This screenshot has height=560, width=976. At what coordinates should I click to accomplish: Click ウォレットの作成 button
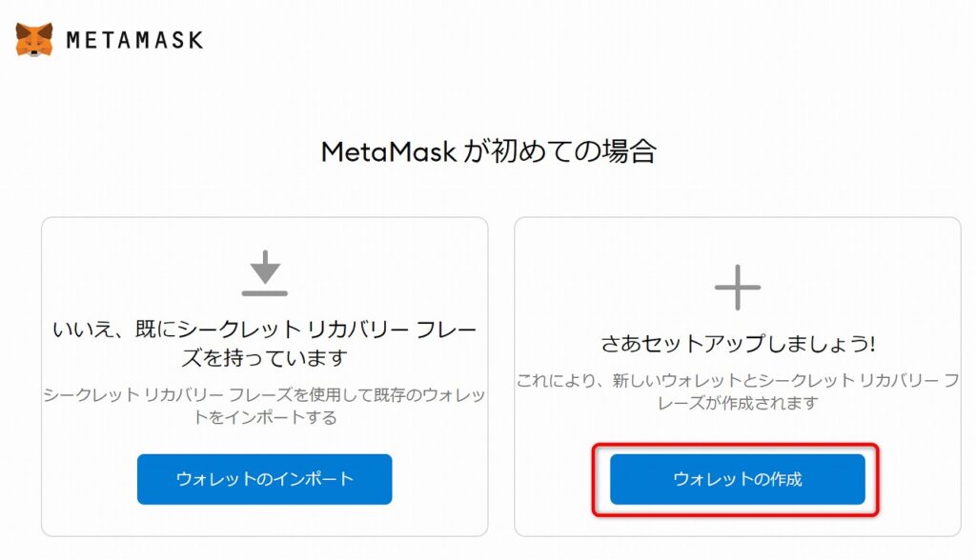point(738,479)
